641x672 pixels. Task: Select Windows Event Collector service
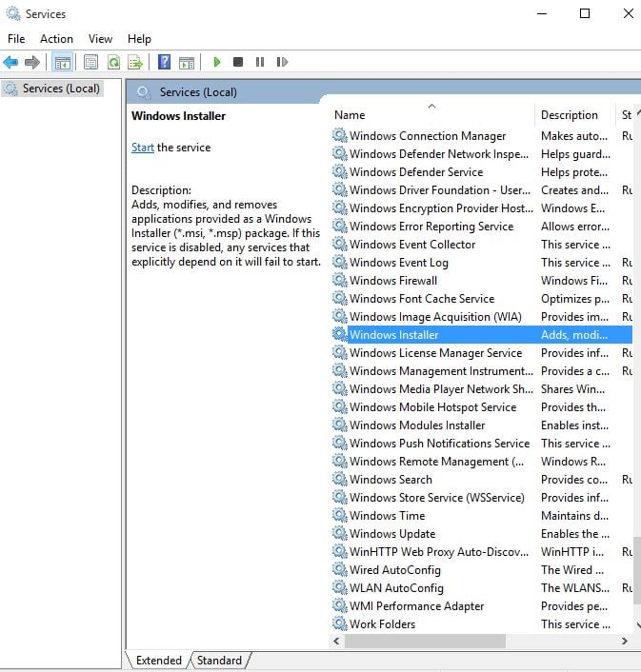click(481, 245)
